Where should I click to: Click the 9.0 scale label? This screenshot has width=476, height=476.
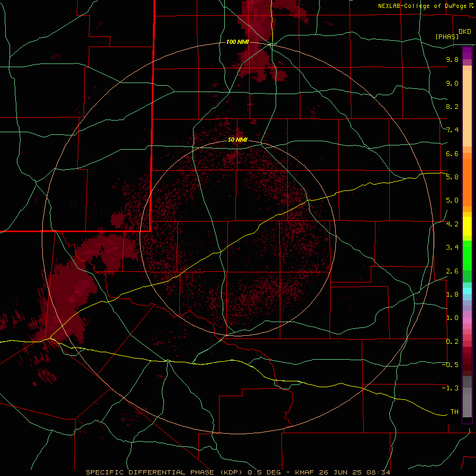point(452,83)
